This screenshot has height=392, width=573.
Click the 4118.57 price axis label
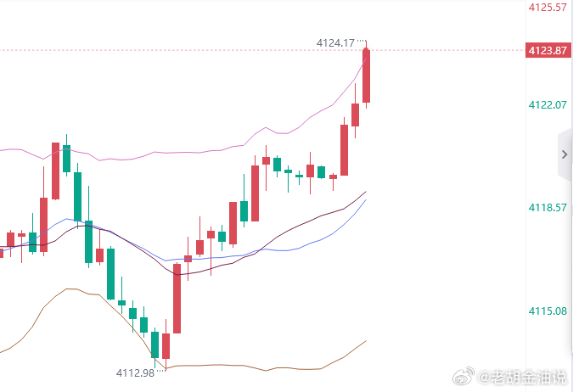[548, 208]
